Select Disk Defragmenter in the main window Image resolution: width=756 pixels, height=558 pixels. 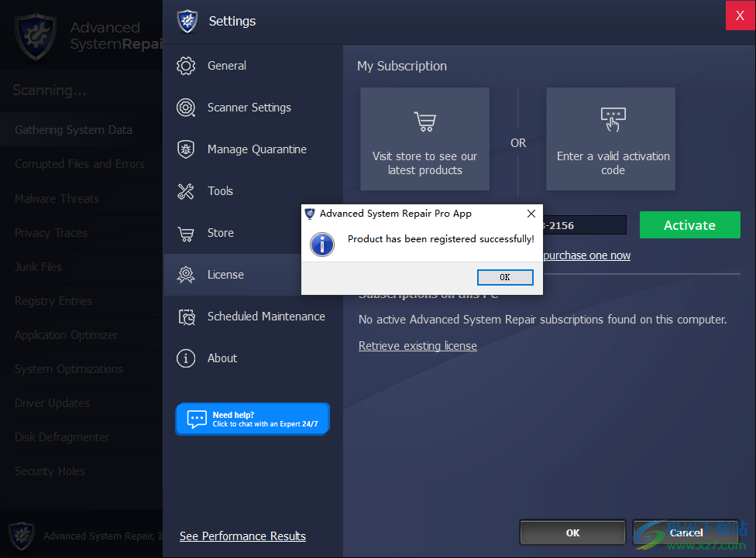point(81,437)
